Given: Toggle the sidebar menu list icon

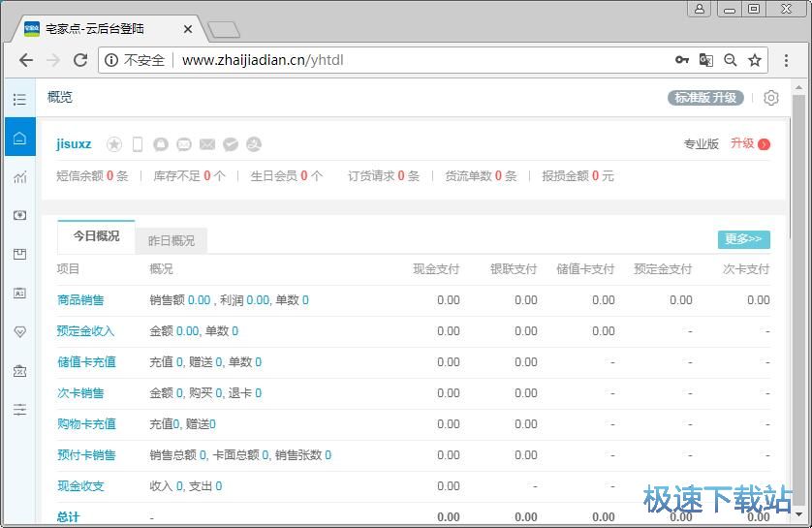Looking at the screenshot, I should 19,99.
